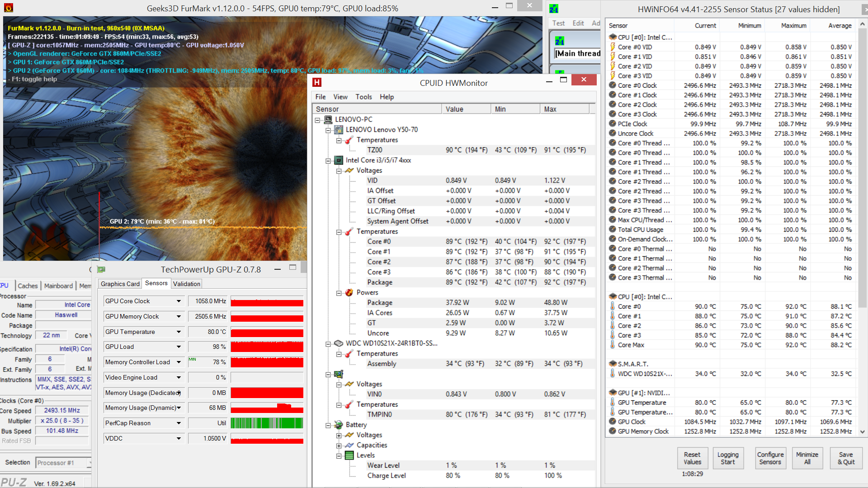Click the Levels icon under Battery
This screenshot has height=488, width=868.
349,455
